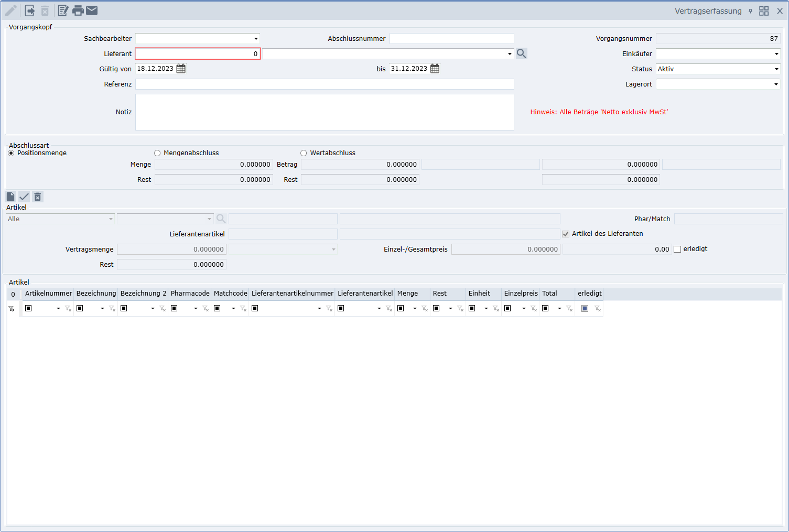Tick the erledigt checkbox
Image resolution: width=789 pixels, height=532 pixels.
pos(677,249)
